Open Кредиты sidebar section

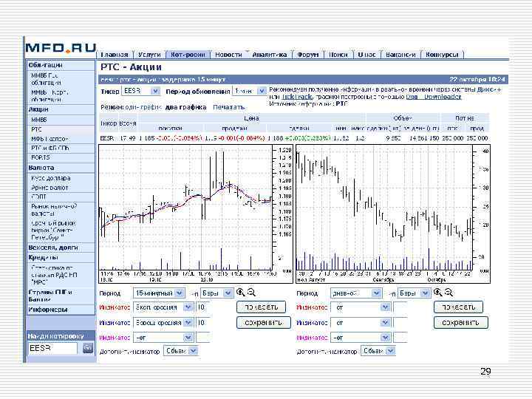[44, 257]
